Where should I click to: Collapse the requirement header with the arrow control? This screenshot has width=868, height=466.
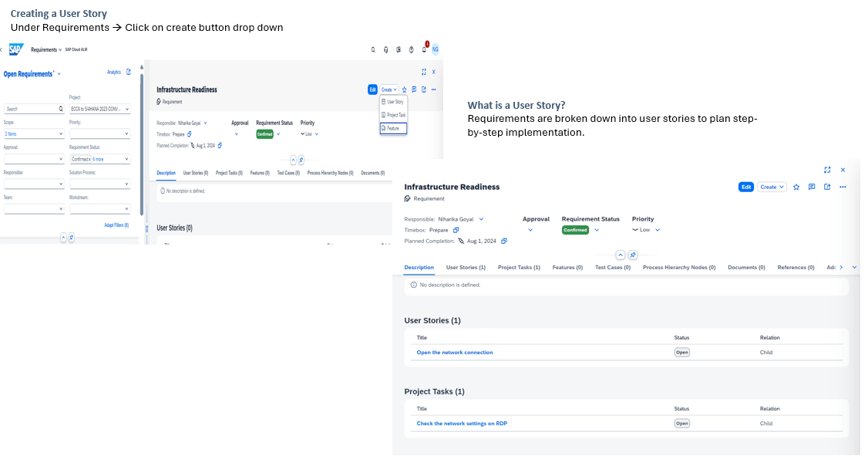click(620, 255)
